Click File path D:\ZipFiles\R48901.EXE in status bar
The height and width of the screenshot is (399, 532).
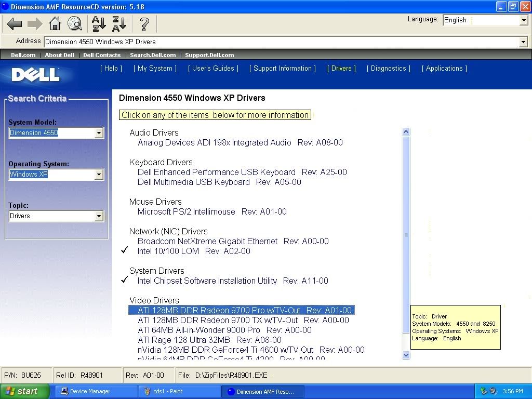(222, 375)
